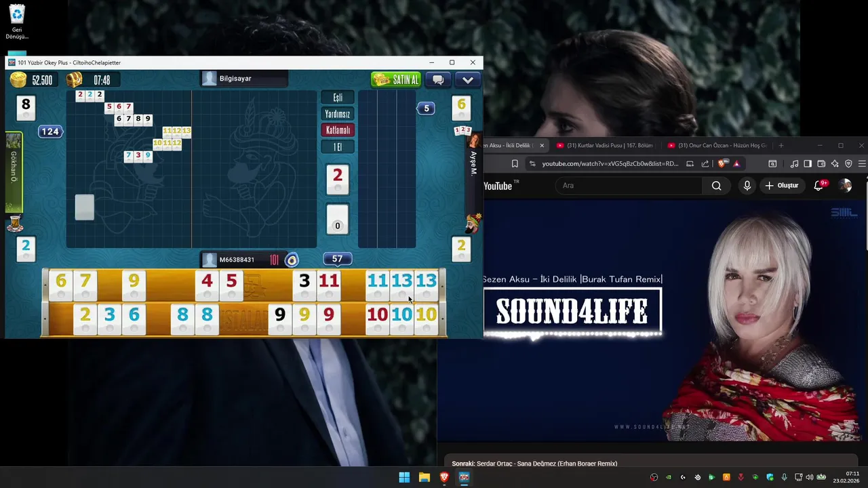The width and height of the screenshot is (868, 488).
Task: Click the Bilgisayar opponent avatar
Action: [x=210, y=79]
